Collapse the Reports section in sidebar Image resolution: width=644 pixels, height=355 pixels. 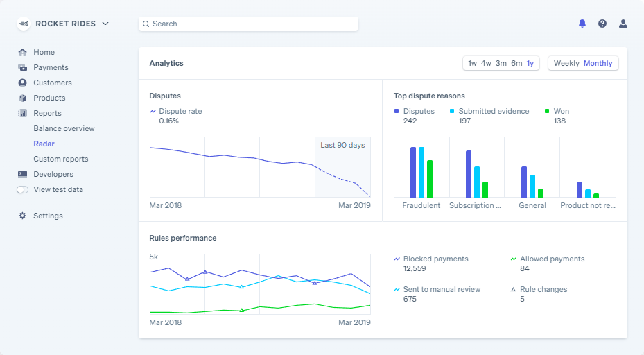tap(47, 113)
